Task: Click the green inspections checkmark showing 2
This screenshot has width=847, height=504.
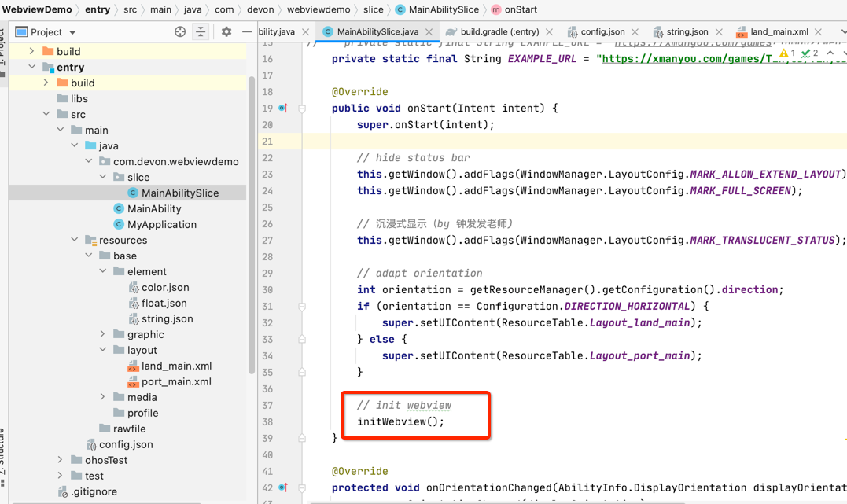Action: tap(806, 52)
